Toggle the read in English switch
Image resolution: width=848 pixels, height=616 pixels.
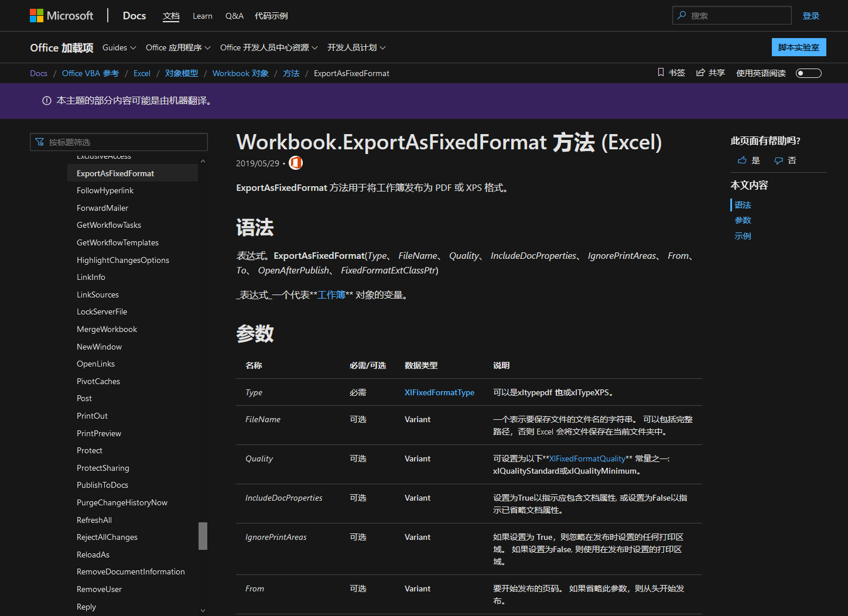(x=809, y=73)
